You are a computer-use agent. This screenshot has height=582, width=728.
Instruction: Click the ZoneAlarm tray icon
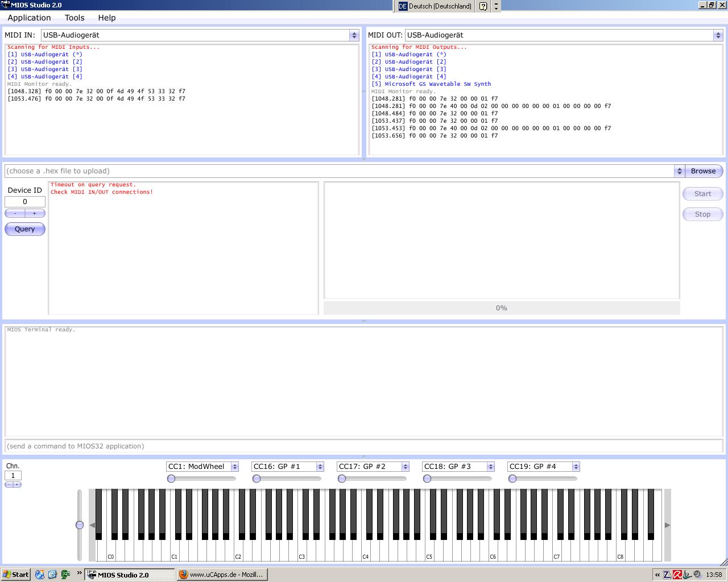tap(667, 575)
